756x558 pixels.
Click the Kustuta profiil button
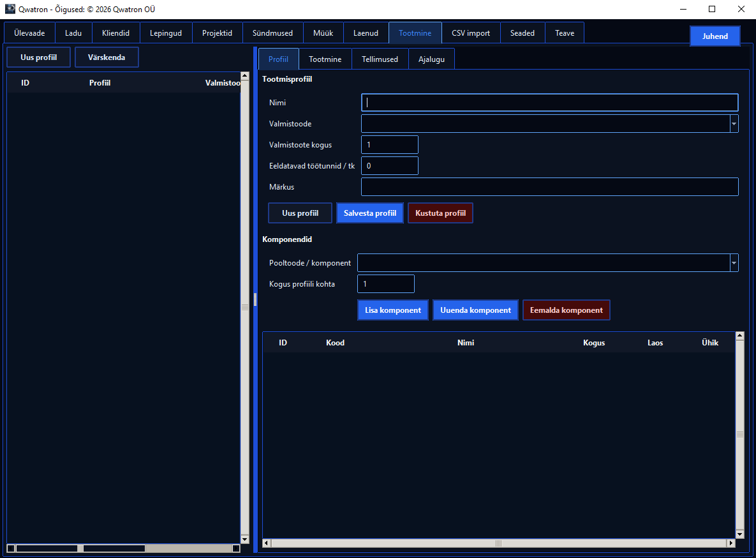tap(441, 213)
